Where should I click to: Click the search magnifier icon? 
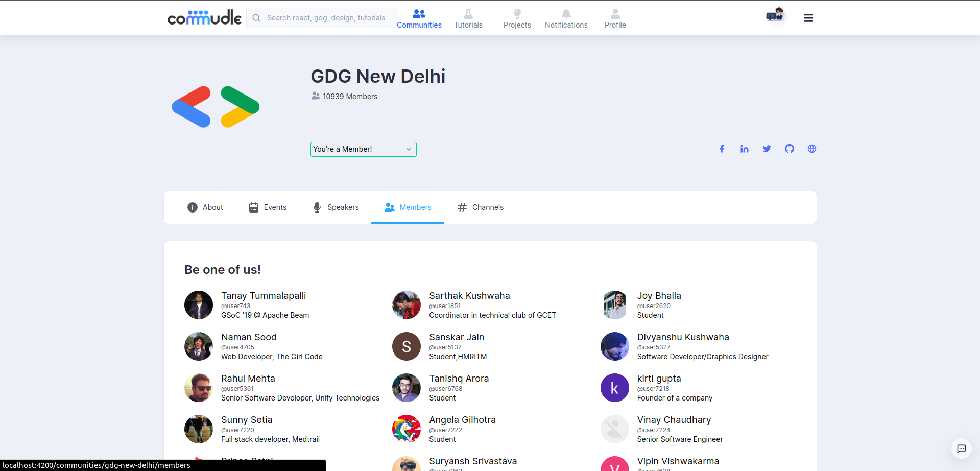256,18
